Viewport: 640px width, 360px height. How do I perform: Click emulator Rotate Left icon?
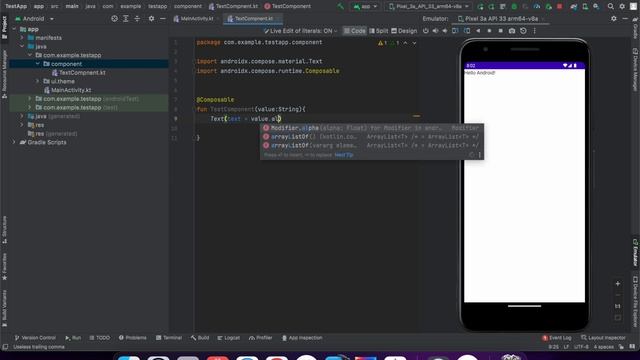point(455,31)
